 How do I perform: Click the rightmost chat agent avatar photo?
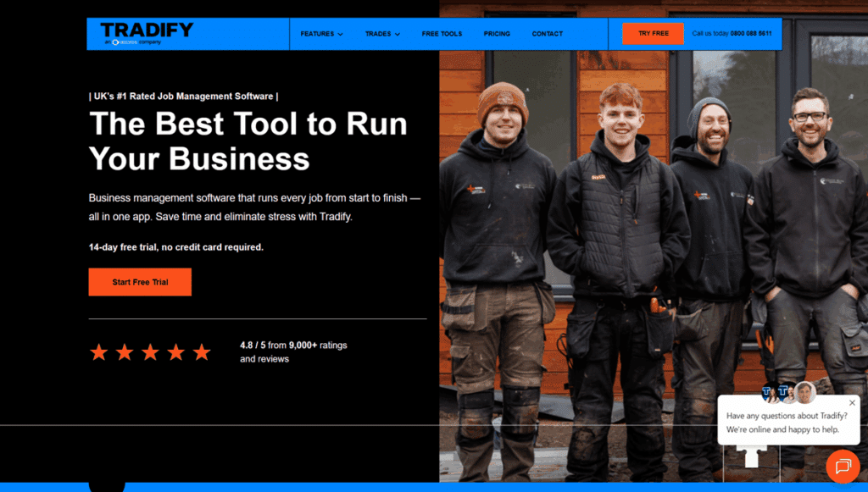coord(804,392)
